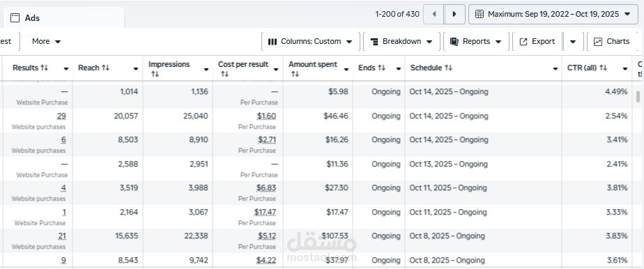644x269 pixels.
Task: Click the Reports document icon
Action: tap(454, 42)
